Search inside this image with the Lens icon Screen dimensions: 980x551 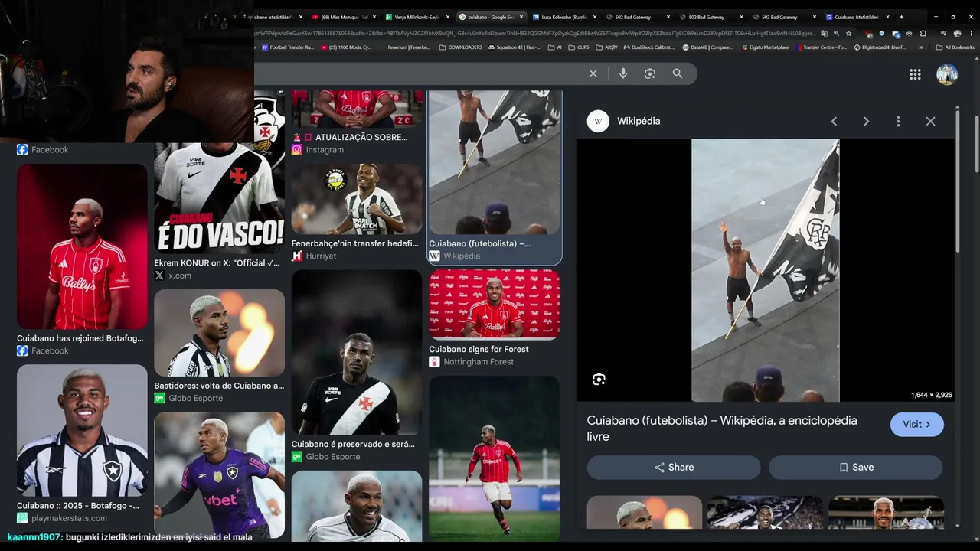tap(599, 380)
